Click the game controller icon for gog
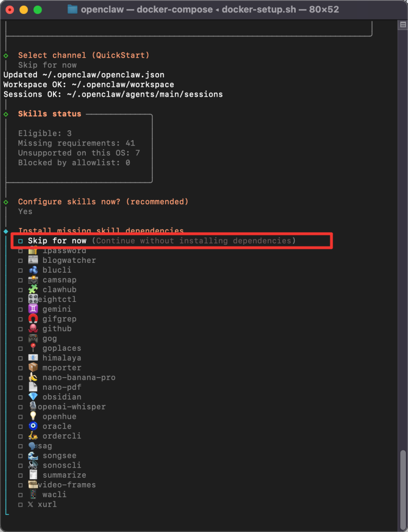This screenshot has width=408, height=532. click(33, 338)
